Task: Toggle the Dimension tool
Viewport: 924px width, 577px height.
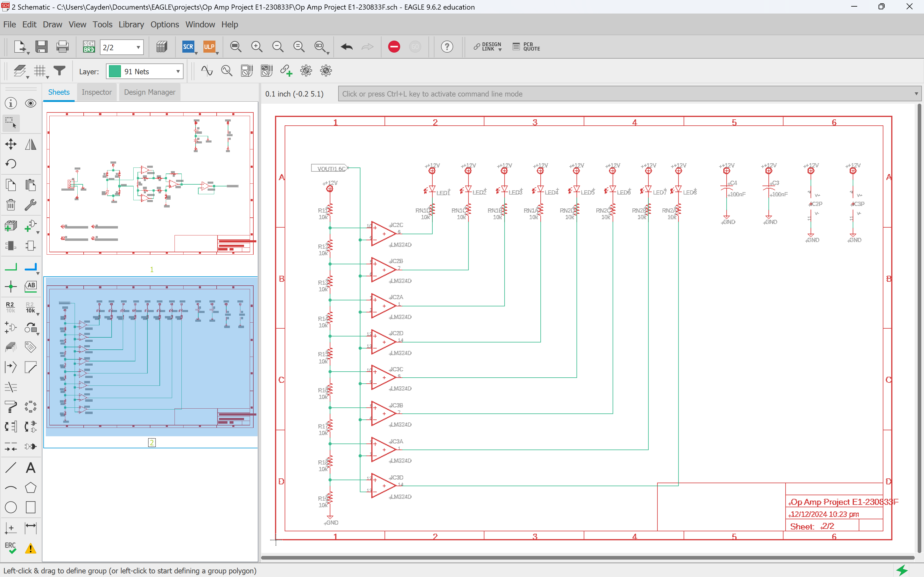Action: [x=31, y=528]
